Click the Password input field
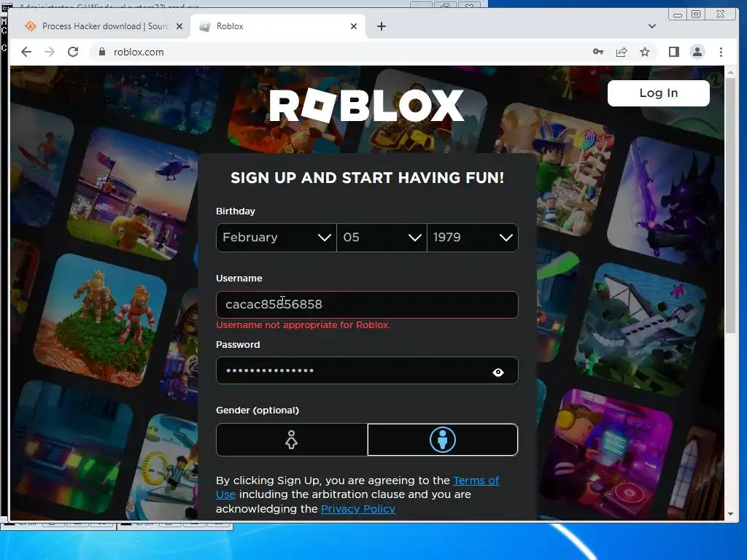 coord(367,370)
